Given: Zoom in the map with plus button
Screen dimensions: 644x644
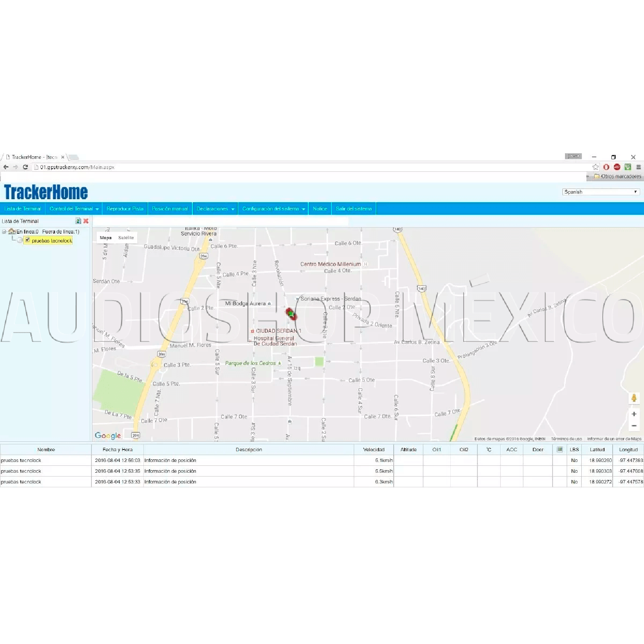Looking at the screenshot, I should [x=634, y=414].
